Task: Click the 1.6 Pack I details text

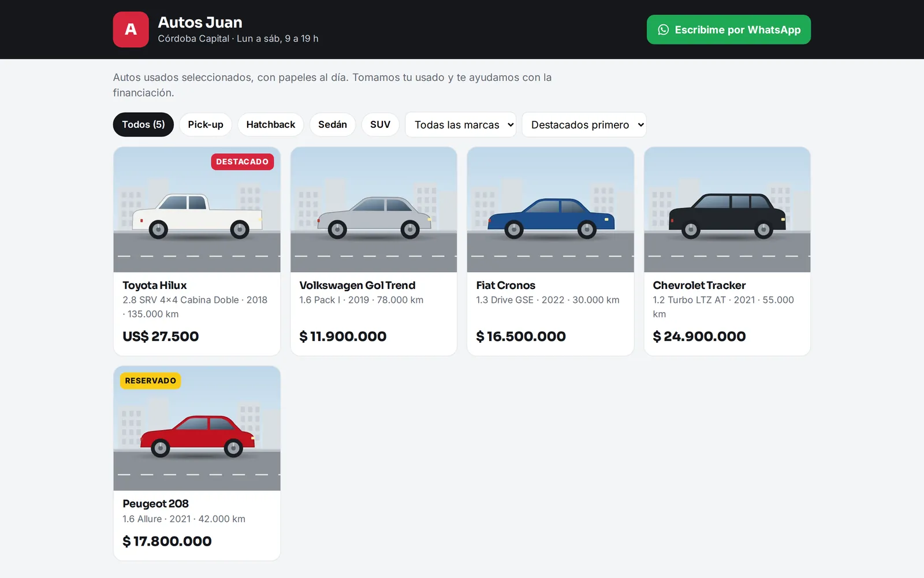Action: pos(361,300)
